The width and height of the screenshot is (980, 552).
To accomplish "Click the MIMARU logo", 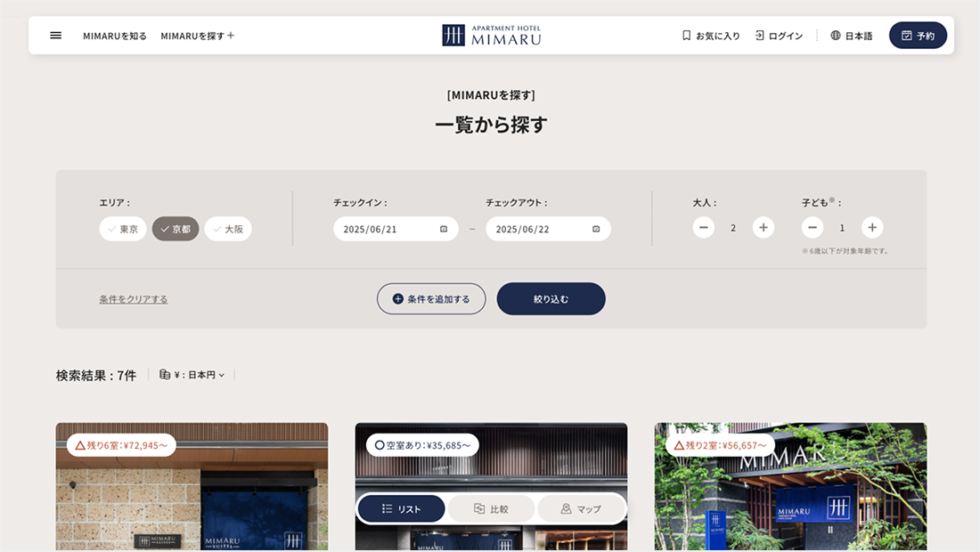I will (491, 36).
